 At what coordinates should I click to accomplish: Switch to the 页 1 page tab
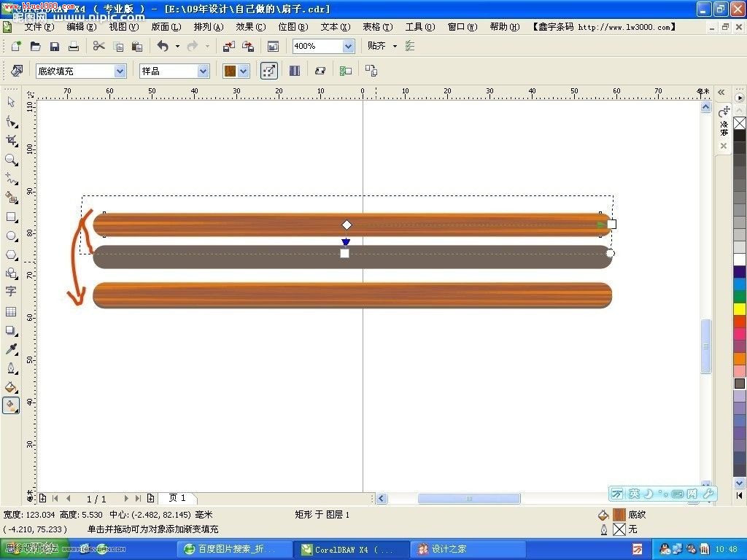coord(177,498)
